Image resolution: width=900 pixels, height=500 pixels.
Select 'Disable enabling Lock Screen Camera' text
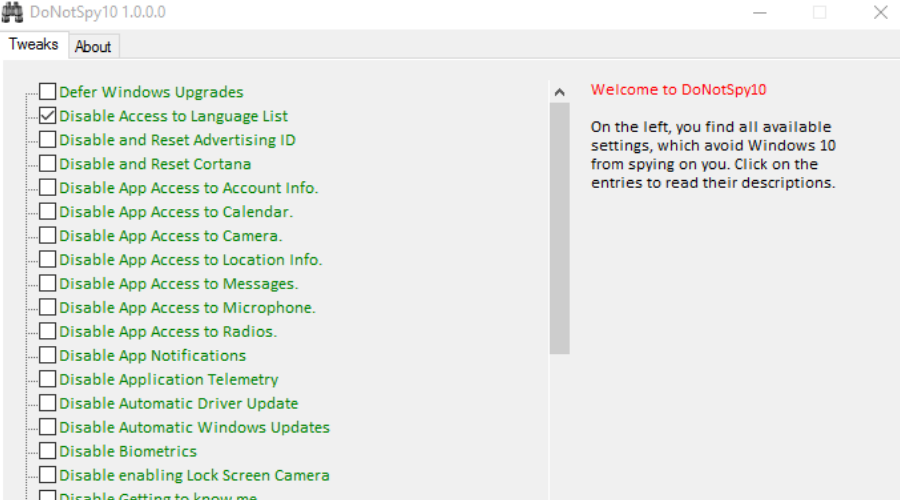tap(195, 475)
